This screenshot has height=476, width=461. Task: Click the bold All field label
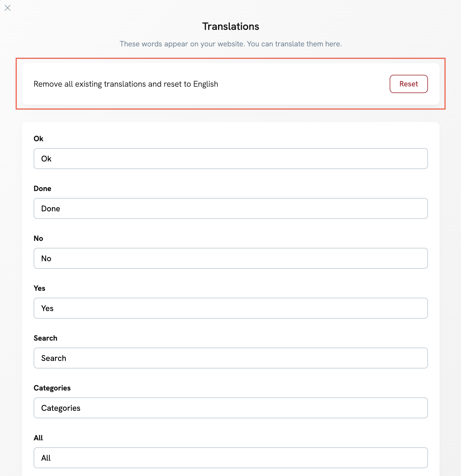click(x=38, y=438)
